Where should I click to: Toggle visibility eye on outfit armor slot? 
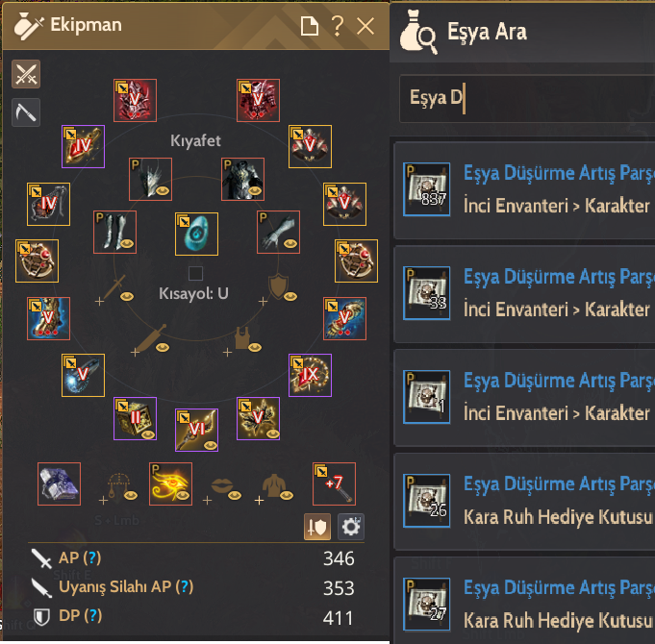255,190
